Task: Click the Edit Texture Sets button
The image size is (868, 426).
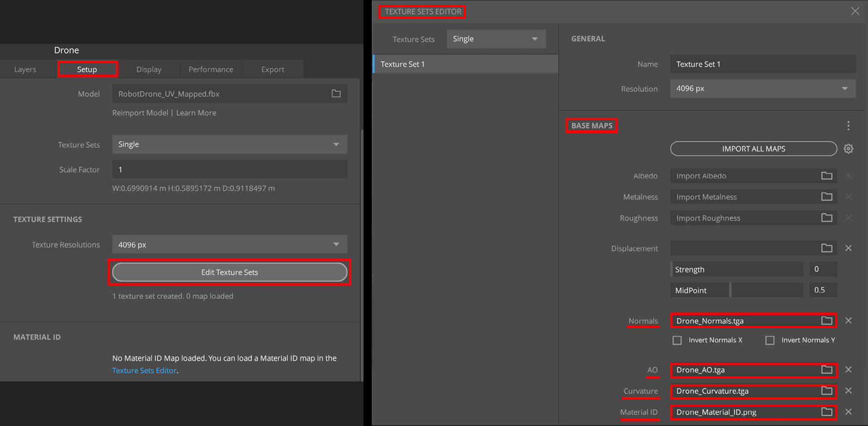Action: (x=229, y=272)
